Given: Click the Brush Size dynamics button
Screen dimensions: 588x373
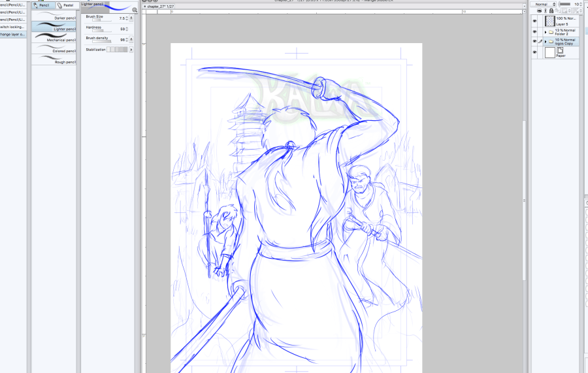Looking at the screenshot, I should 131,18.
